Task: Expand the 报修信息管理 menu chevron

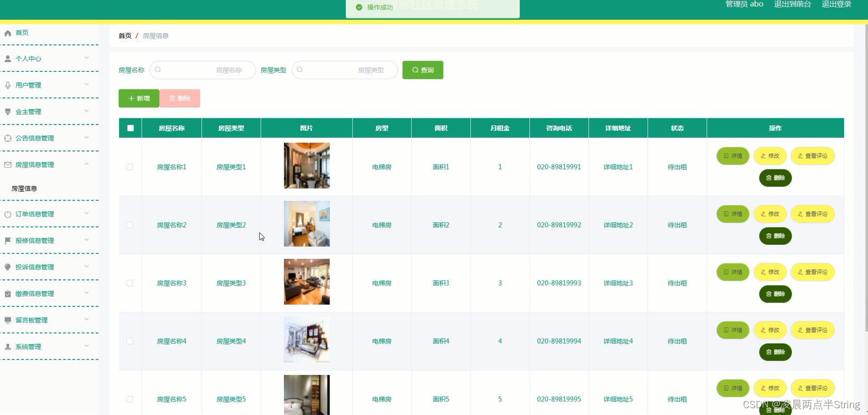Action: point(87,240)
